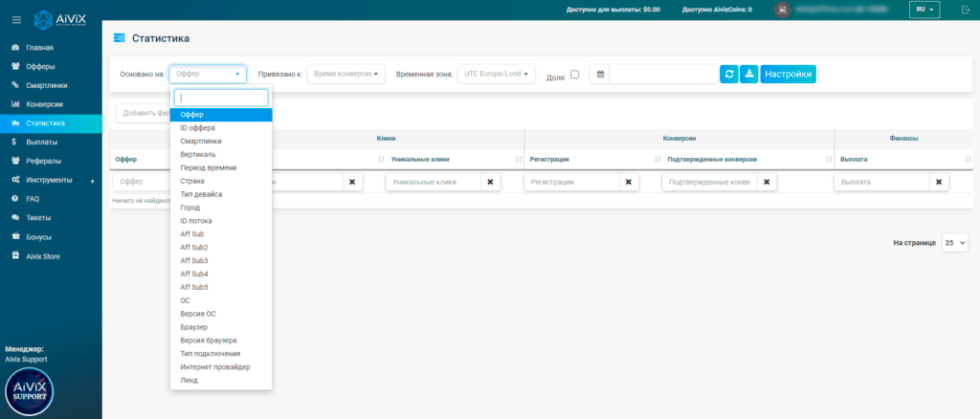Click the Тикеты chat icon
Screen dimensions: 980x419
pos(15,218)
